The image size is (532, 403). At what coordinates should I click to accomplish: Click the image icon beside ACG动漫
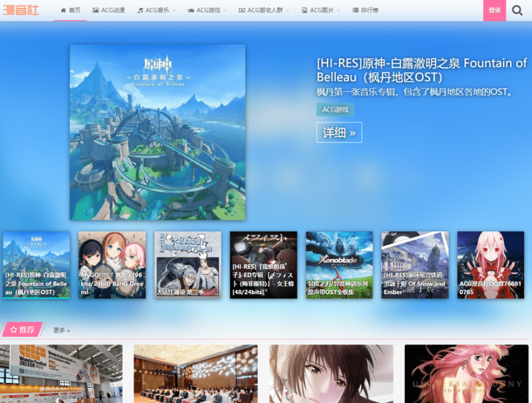(x=96, y=10)
